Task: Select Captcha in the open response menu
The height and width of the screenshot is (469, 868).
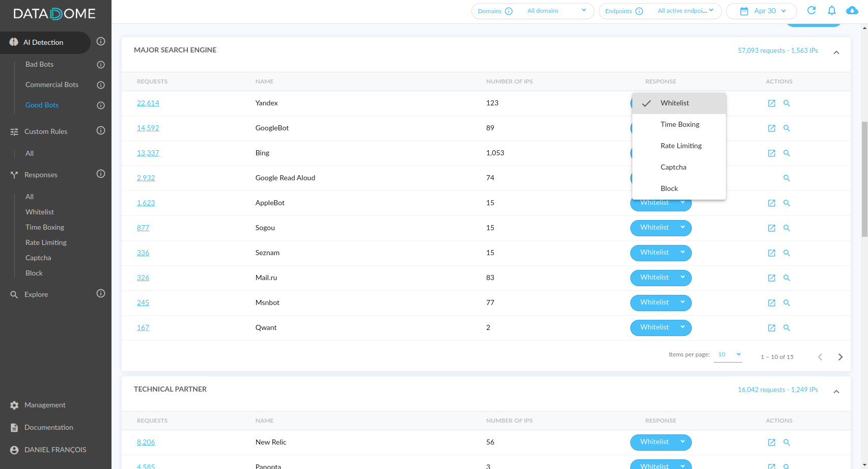Action: (x=679, y=168)
